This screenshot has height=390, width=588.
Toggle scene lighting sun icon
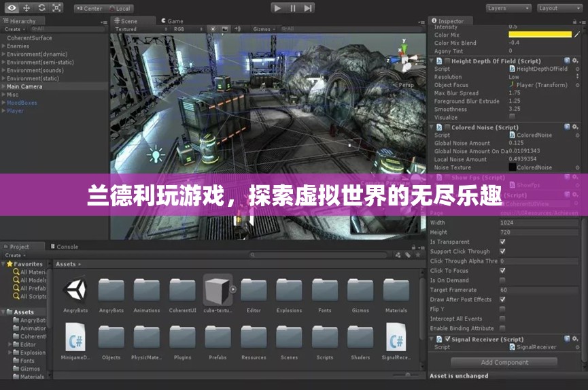tap(213, 29)
